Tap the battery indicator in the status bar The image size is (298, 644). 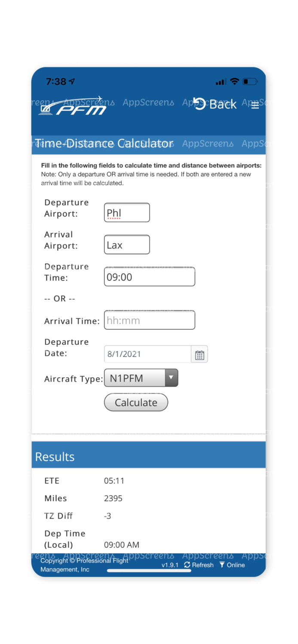(249, 81)
